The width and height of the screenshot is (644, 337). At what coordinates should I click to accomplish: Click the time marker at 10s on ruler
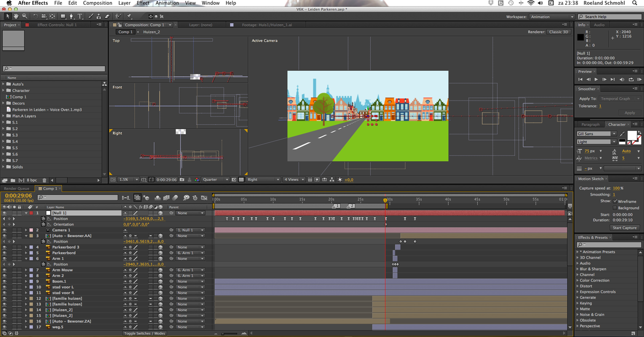273,199
